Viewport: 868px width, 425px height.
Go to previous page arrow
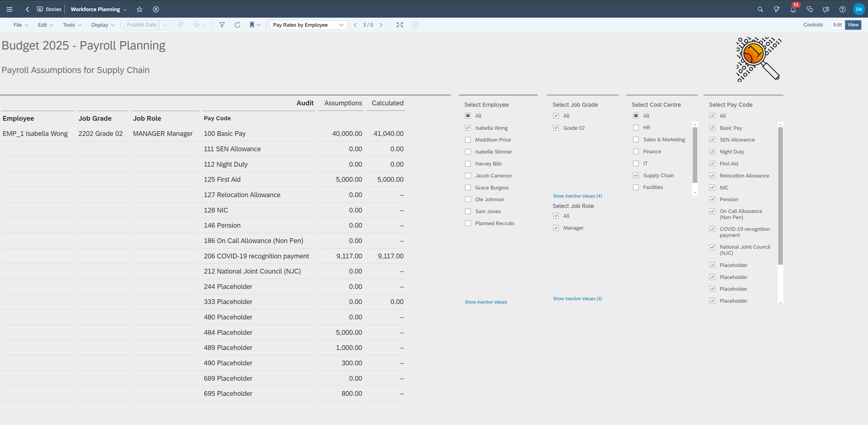point(355,25)
